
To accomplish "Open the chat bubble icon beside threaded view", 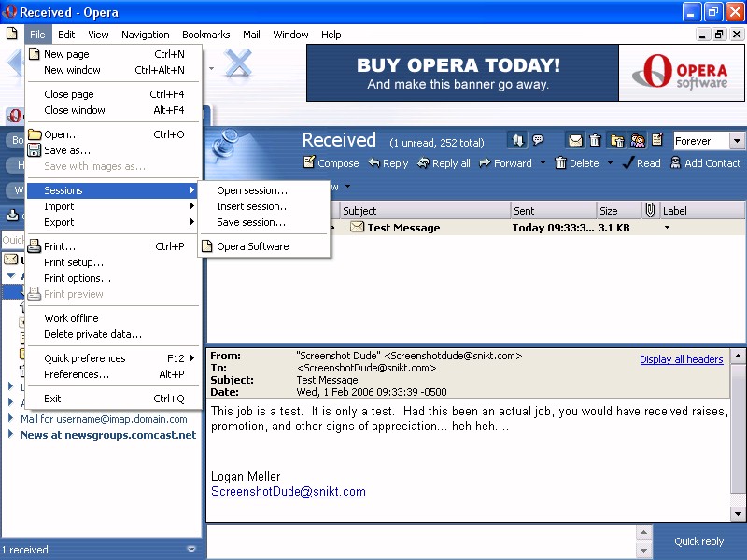I will point(538,139).
